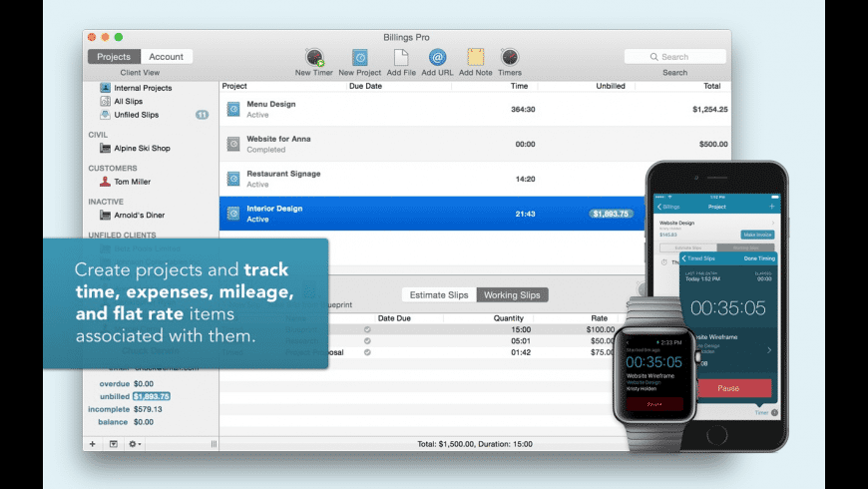Select Tom Miller customer
Viewport: 868px width, 489px height.
[125, 181]
